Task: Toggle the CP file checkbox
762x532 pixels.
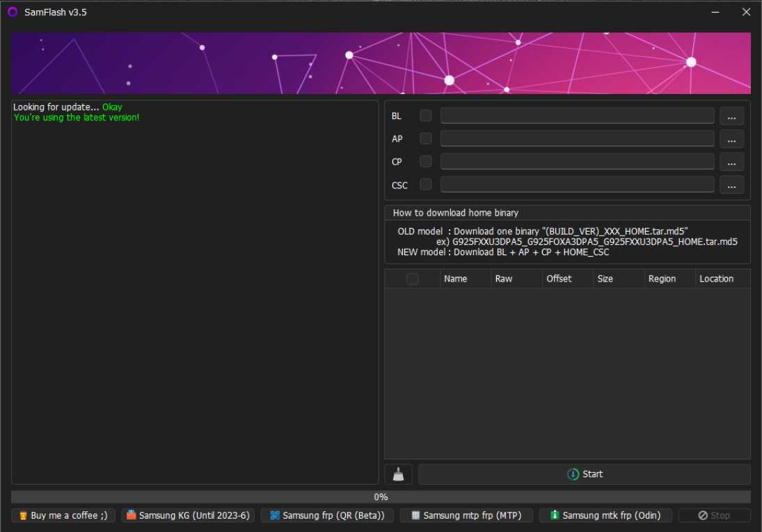Action: pyautogui.click(x=426, y=161)
